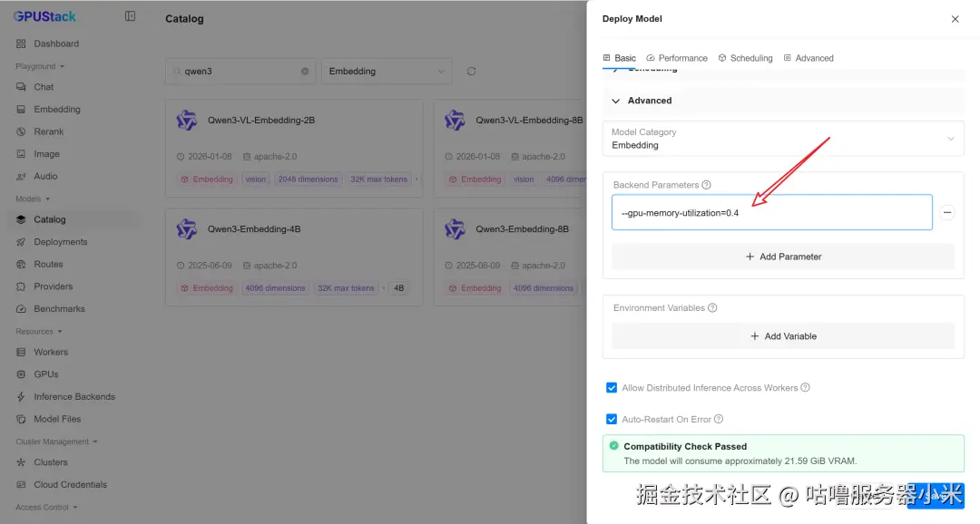This screenshot has width=980, height=524.
Task: Uncheck Auto-Restart On Error
Action: pos(612,419)
